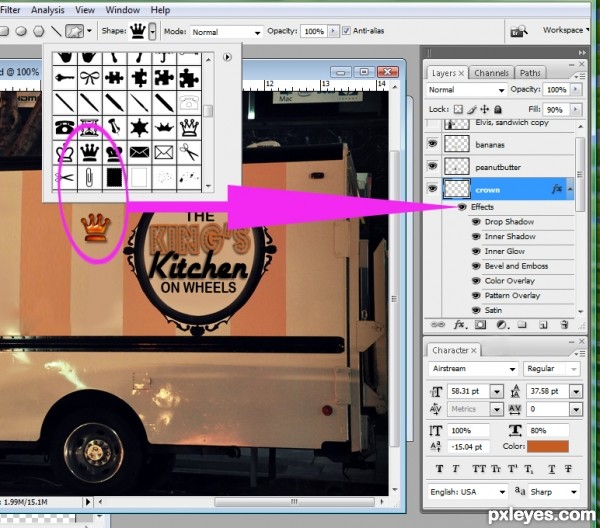
Task: Click Lock transparent pixels icon
Action: pyautogui.click(x=458, y=109)
